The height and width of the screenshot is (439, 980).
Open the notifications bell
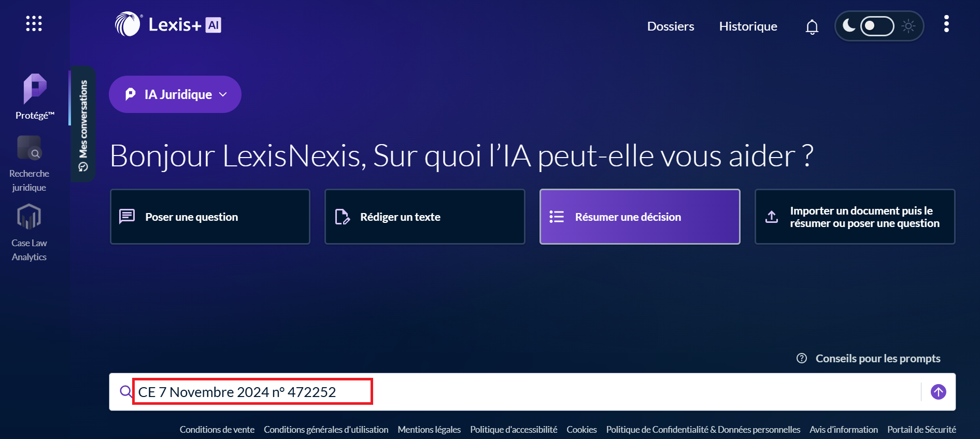pyautogui.click(x=812, y=26)
